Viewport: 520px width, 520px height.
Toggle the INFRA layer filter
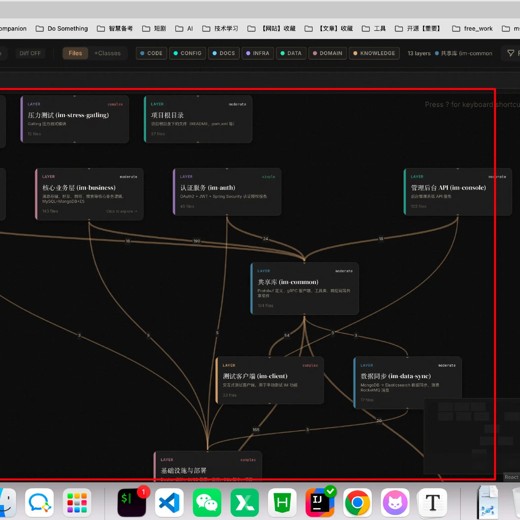(258, 53)
